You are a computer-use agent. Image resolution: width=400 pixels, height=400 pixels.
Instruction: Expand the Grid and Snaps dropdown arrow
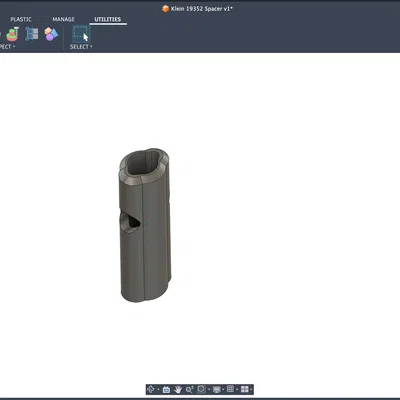point(237,390)
